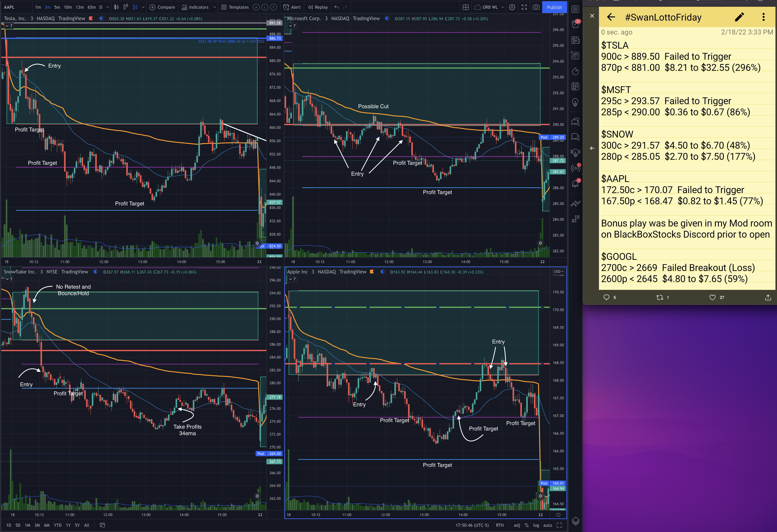Go back using note's back arrow
This screenshot has width=777, height=532.
pos(611,17)
